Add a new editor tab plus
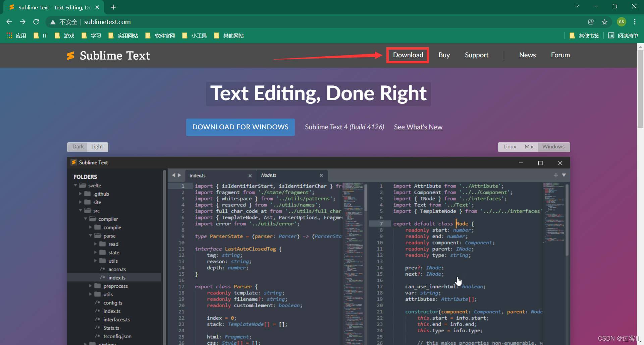 556,175
